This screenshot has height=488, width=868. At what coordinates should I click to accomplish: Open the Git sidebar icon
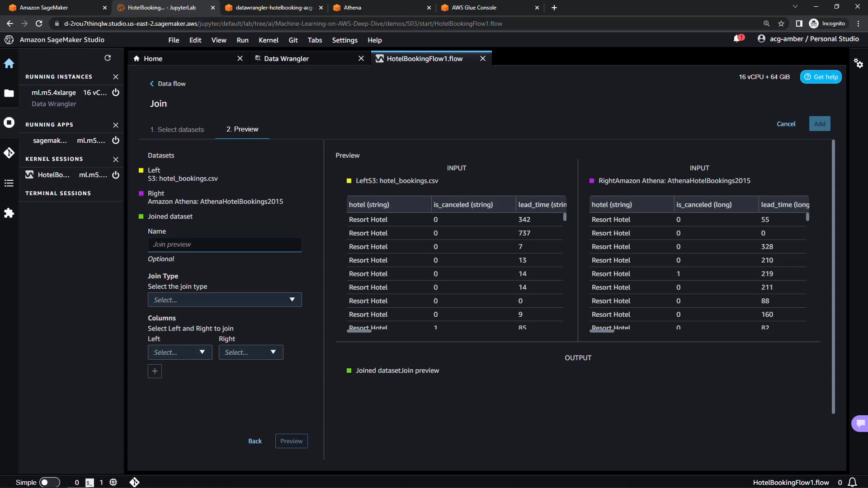(x=9, y=153)
